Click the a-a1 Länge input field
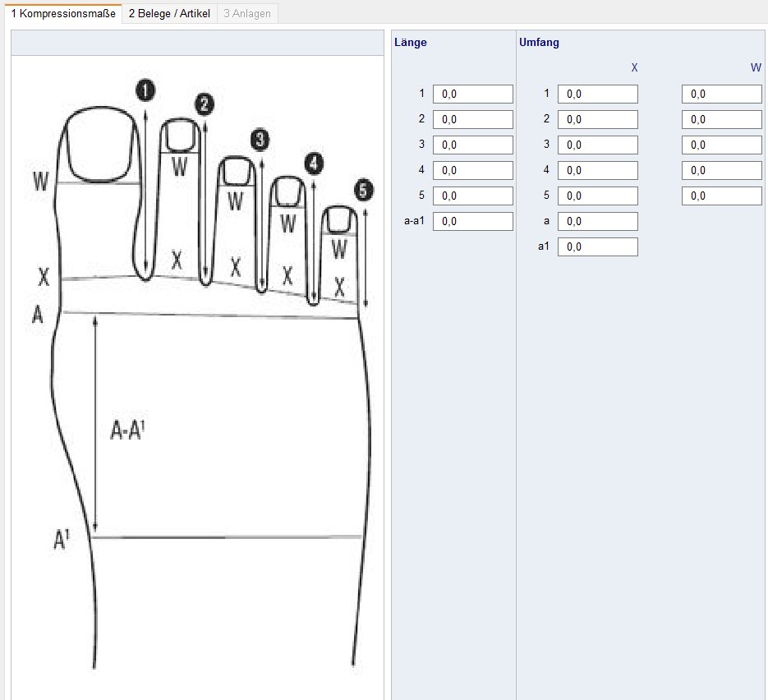768x700 pixels. (473, 222)
